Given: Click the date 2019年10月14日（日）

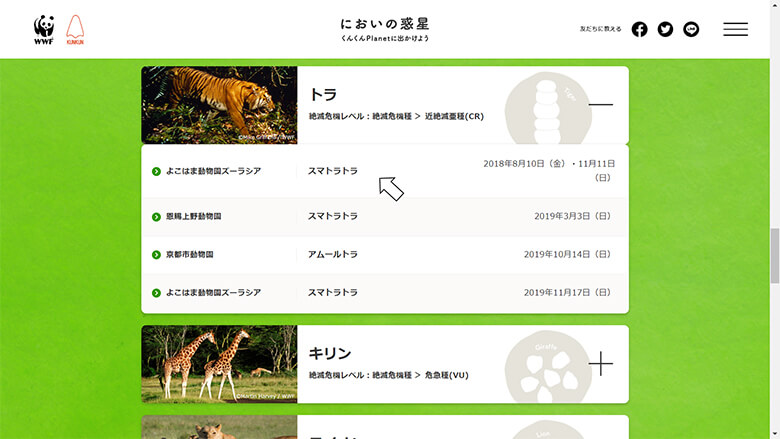Looking at the screenshot, I should (x=567, y=254).
